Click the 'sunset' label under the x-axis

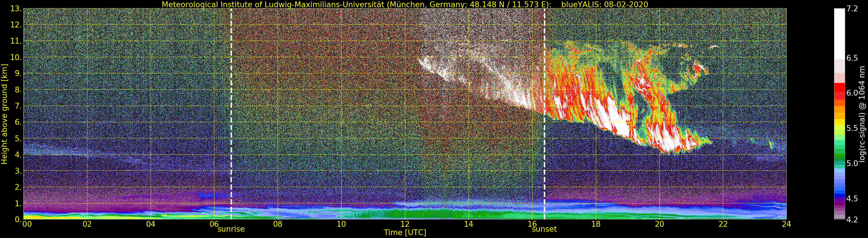pos(544,229)
